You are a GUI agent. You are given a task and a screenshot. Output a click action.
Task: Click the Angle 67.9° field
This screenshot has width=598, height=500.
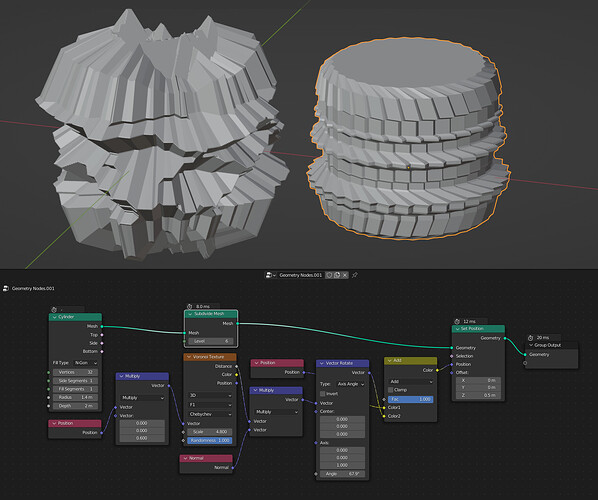coord(342,474)
